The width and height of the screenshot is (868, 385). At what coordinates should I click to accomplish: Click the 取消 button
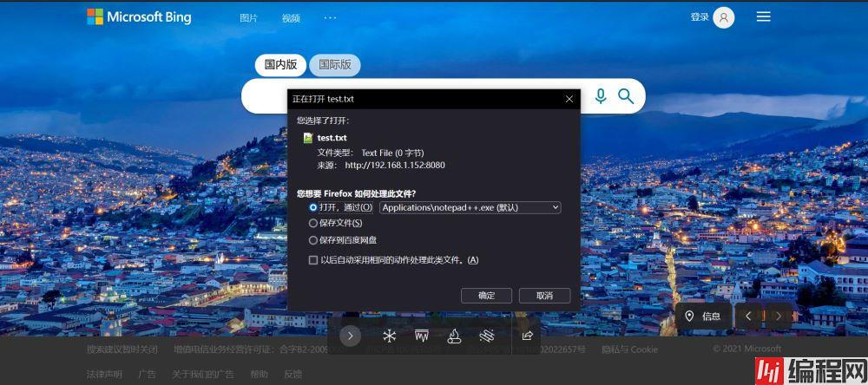click(545, 296)
